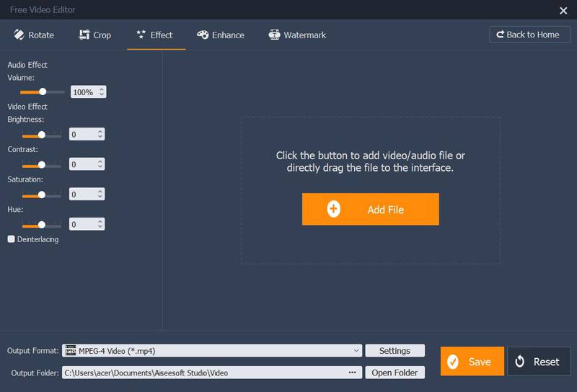Click the Contrast slider handle
Screen dimensions: 577x392
(x=42, y=165)
